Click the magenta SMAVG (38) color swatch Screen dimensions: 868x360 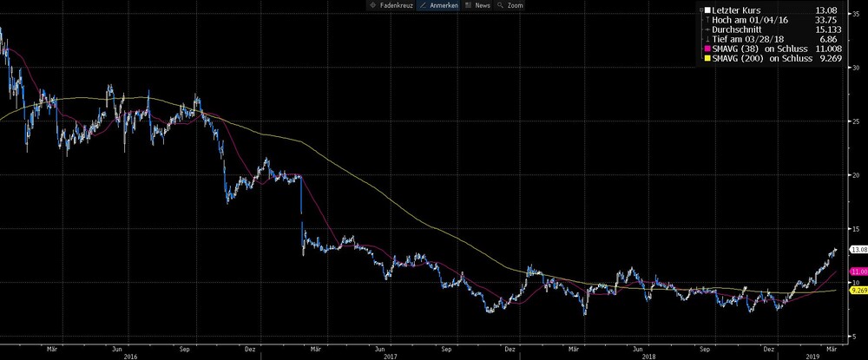pyautogui.click(x=708, y=49)
